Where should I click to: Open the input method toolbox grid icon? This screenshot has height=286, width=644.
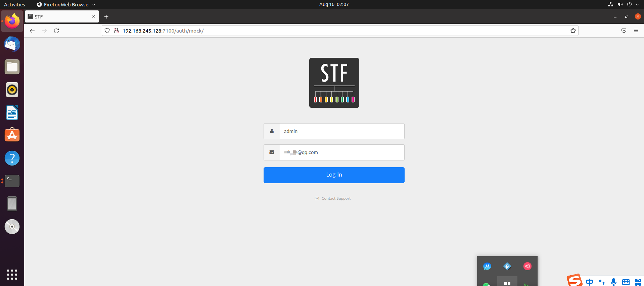[x=638, y=282]
